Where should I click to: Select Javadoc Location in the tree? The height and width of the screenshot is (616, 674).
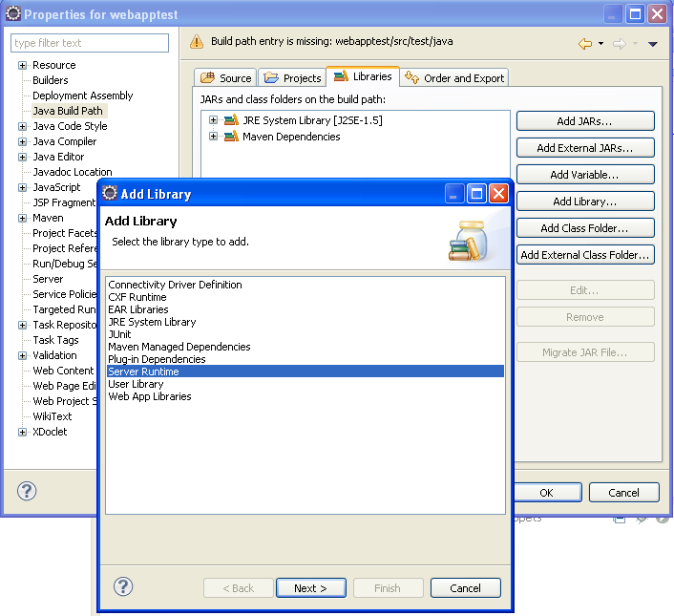pos(73,172)
